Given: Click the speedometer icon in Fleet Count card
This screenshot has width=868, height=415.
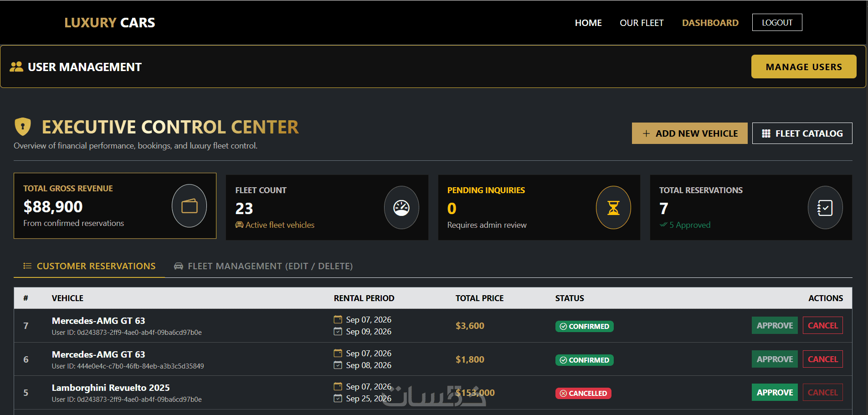Looking at the screenshot, I should pyautogui.click(x=401, y=208).
